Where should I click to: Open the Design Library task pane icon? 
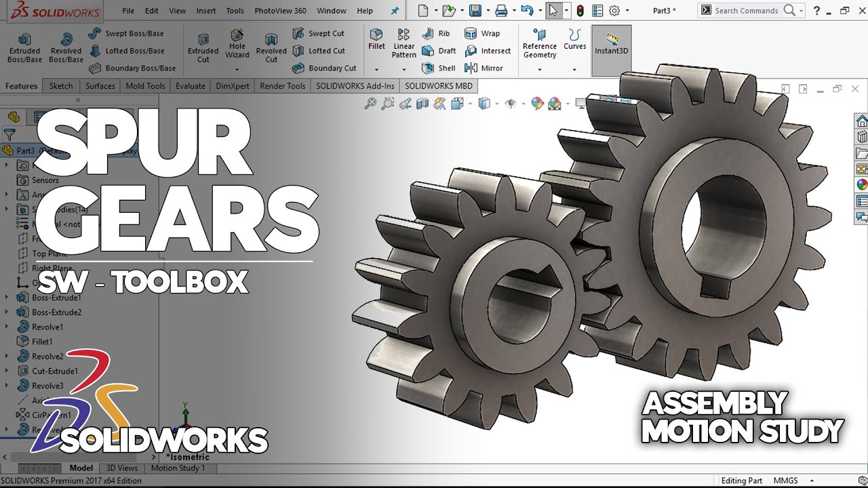(862, 137)
